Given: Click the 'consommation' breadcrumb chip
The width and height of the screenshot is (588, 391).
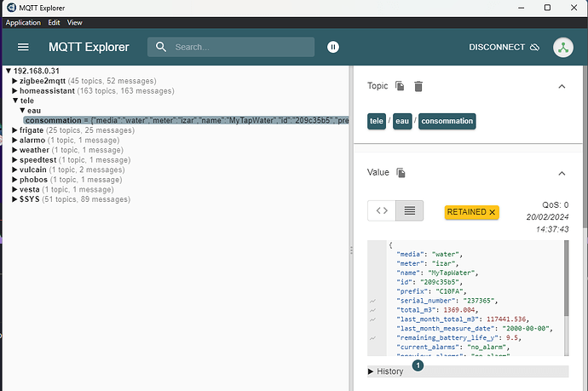Looking at the screenshot, I should pos(447,121).
